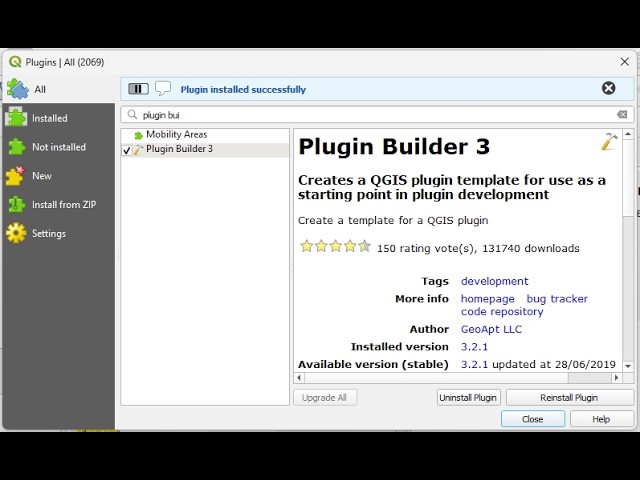Close the Plugins dialog with Close button
Image resolution: width=640 pixels, height=480 pixels.
533,419
